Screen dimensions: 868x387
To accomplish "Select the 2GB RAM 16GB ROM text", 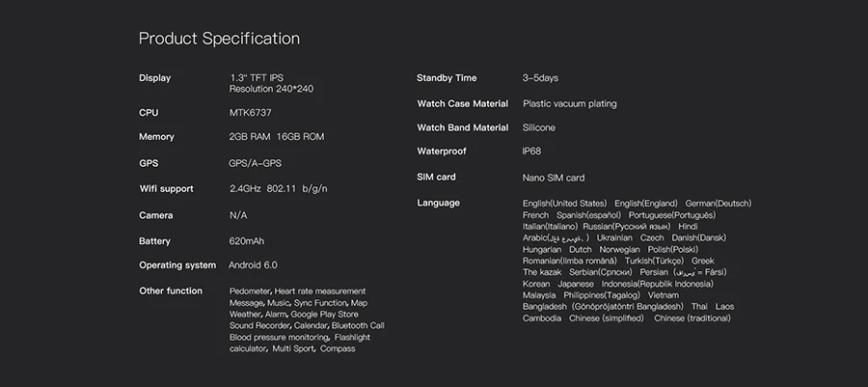I will point(277,137).
